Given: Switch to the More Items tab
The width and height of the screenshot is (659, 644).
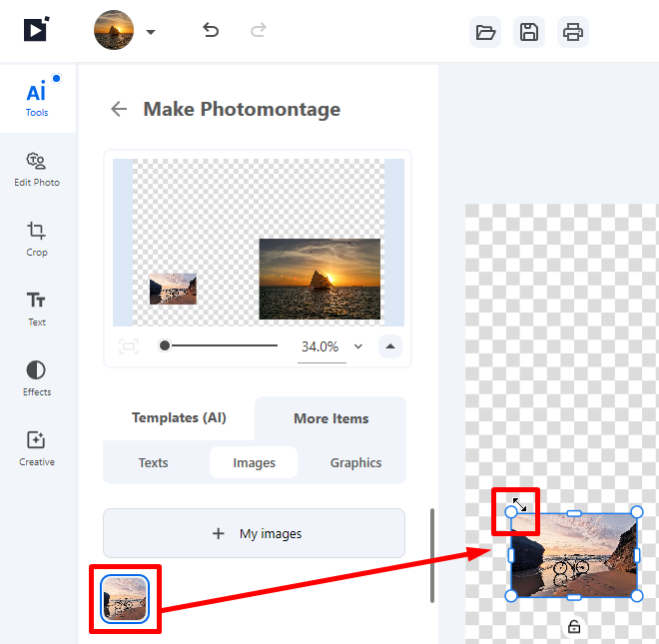Looking at the screenshot, I should coord(330,418).
